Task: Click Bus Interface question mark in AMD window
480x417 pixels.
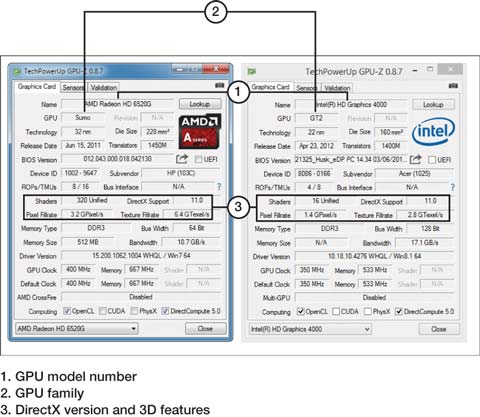Action: [x=219, y=187]
